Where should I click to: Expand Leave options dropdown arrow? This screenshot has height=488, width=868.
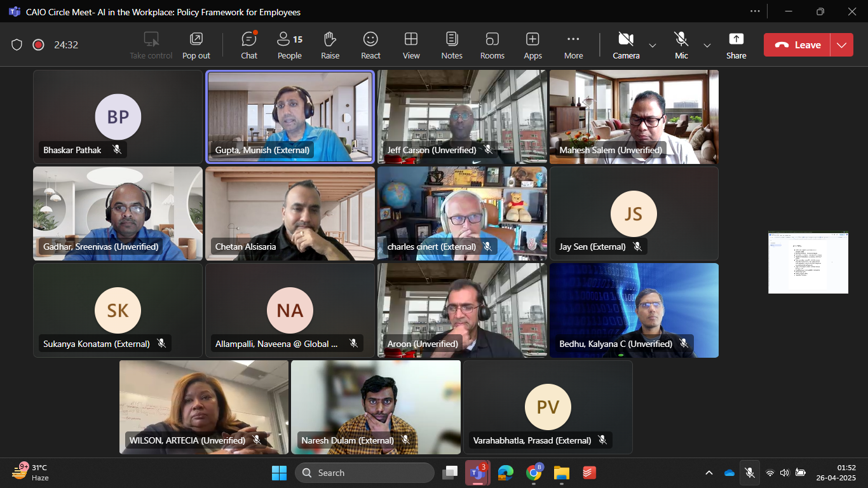point(842,45)
